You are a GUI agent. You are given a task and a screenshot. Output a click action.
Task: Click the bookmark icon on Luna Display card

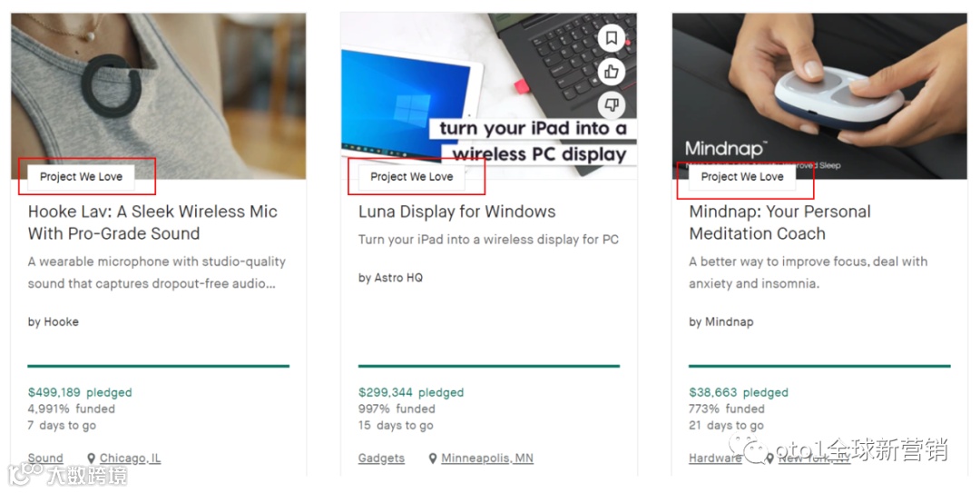612,39
